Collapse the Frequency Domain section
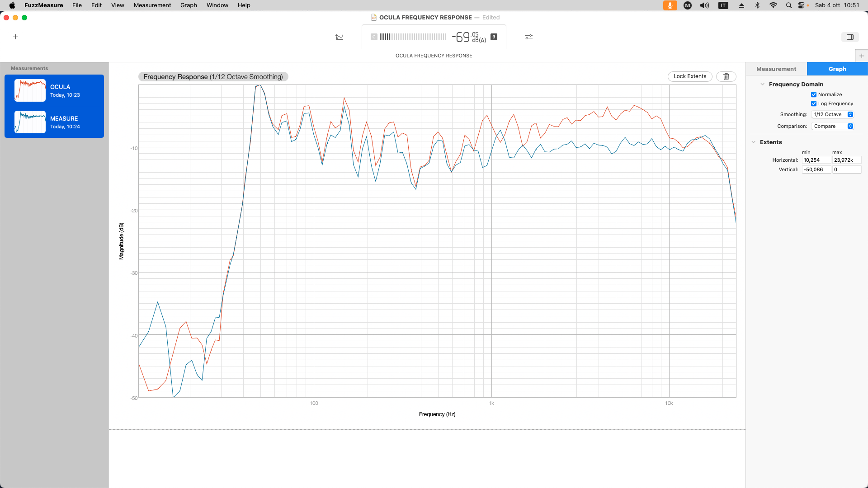The image size is (868, 488). coord(763,84)
